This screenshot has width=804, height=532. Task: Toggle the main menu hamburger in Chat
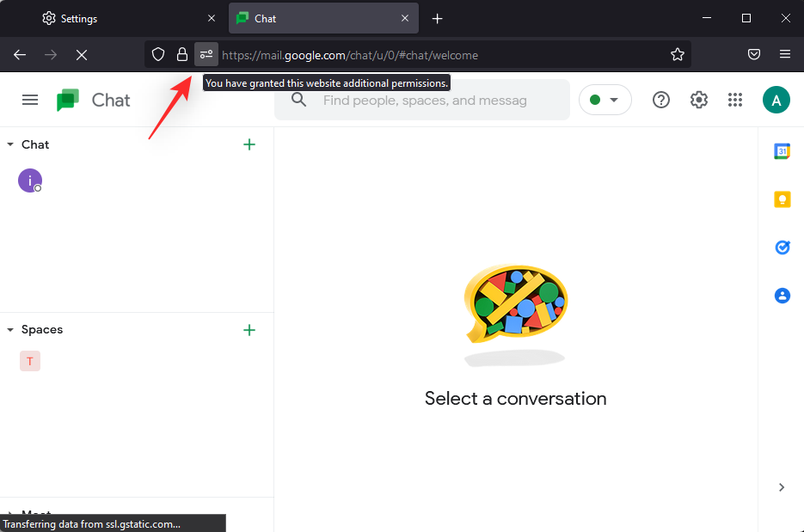pyautogui.click(x=30, y=100)
